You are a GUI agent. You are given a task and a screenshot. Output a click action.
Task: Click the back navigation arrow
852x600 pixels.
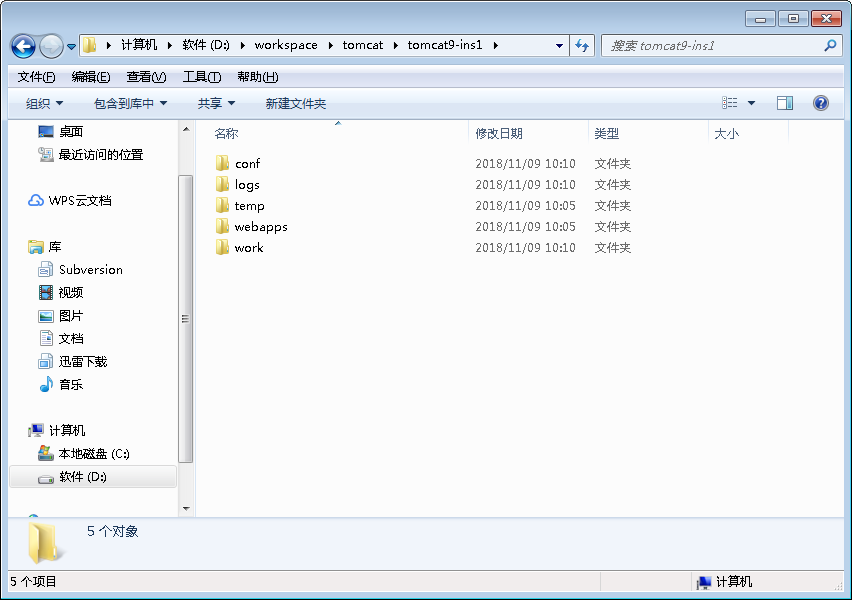pos(22,44)
